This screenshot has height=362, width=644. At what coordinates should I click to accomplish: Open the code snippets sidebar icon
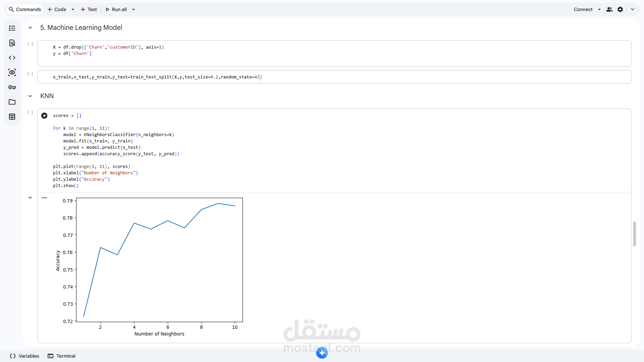12,58
